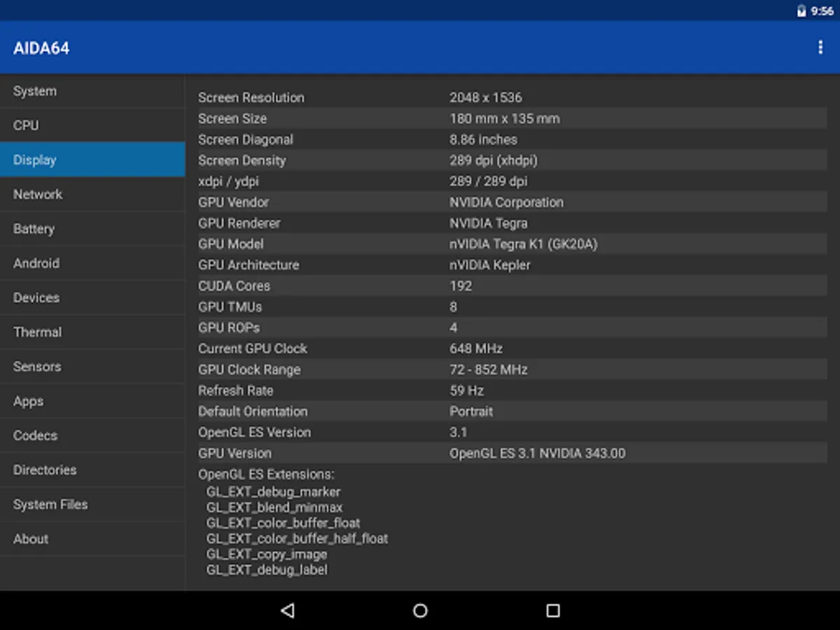Select the Refresh Rate label
This screenshot has height=630, width=840.
click(236, 391)
